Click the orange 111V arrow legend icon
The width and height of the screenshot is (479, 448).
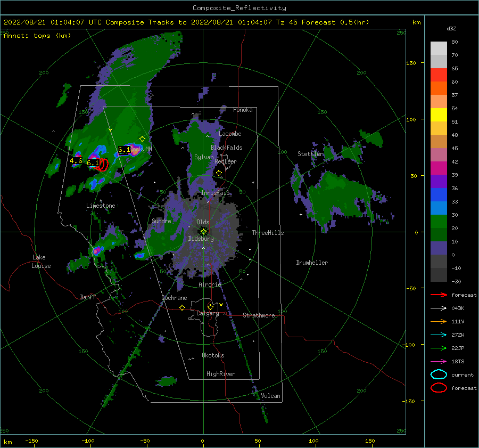tap(439, 321)
